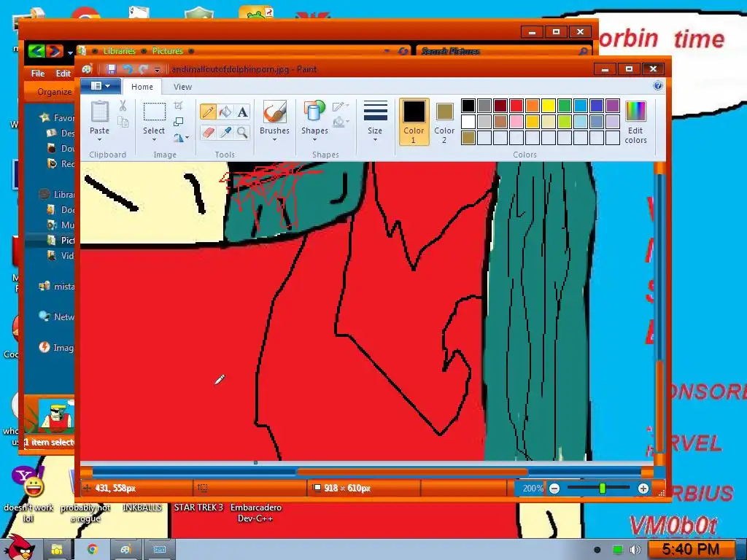The image size is (747, 560).
Task: Click Pictures in Explorer address bar
Action: point(168,51)
